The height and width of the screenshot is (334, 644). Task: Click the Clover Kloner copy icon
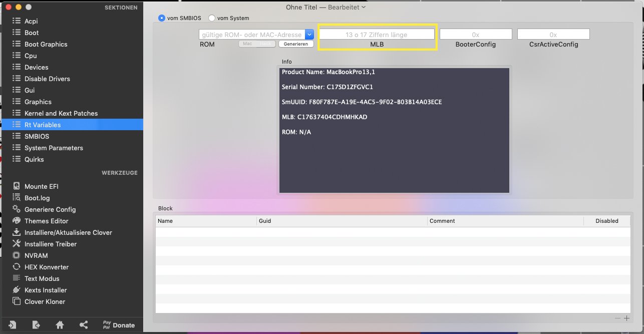[x=16, y=301]
